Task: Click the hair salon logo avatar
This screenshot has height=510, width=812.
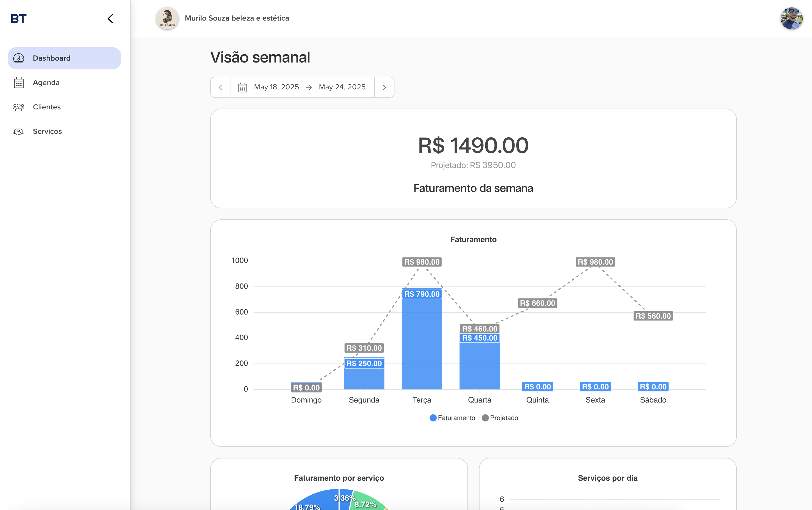Action: [x=167, y=18]
